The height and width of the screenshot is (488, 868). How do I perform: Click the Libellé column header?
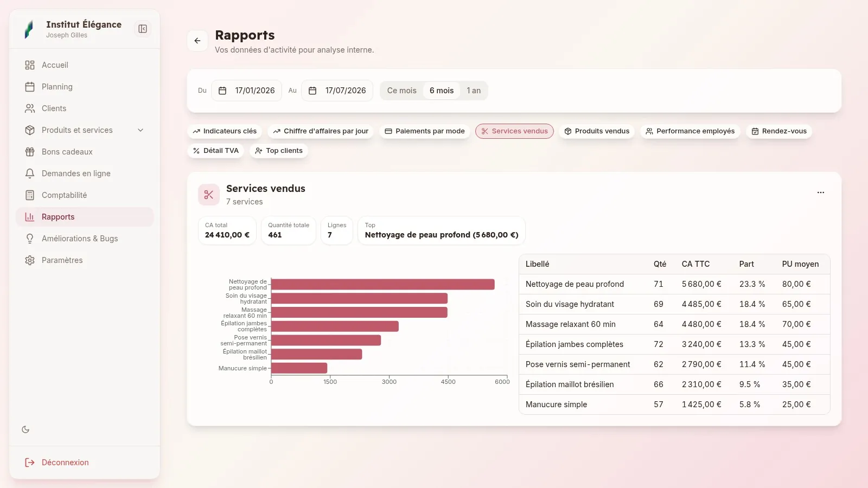pyautogui.click(x=538, y=264)
